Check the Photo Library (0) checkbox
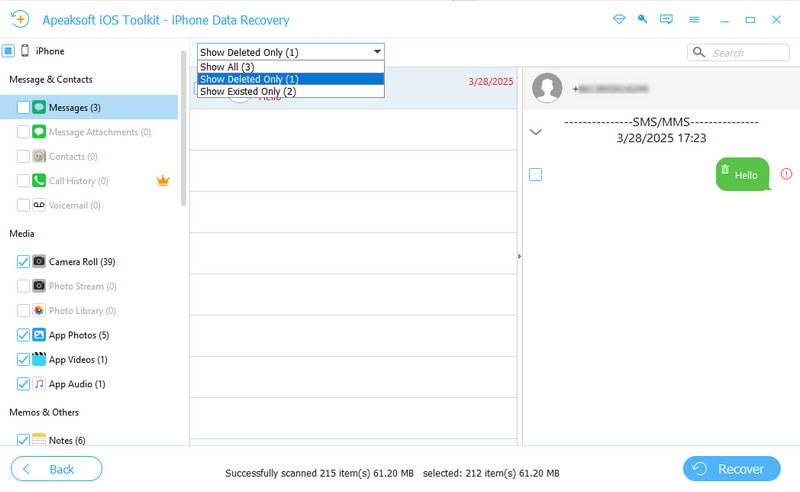 click(23, 310)
